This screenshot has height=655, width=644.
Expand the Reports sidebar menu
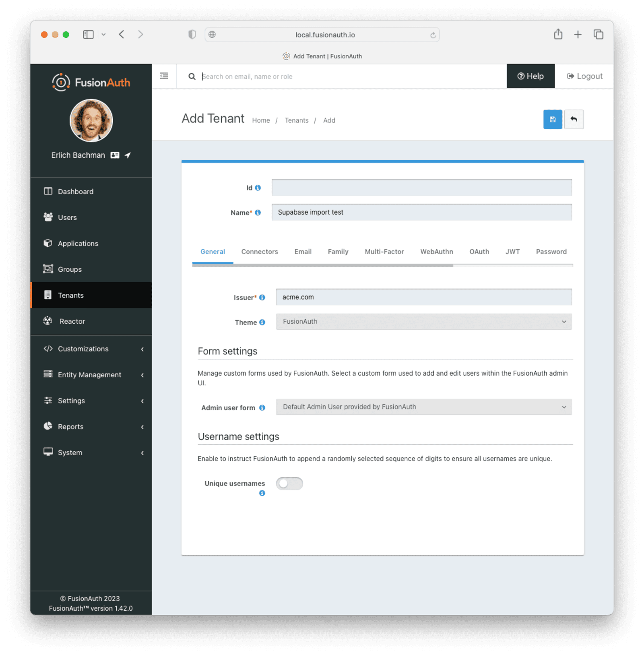pos(91,427)
